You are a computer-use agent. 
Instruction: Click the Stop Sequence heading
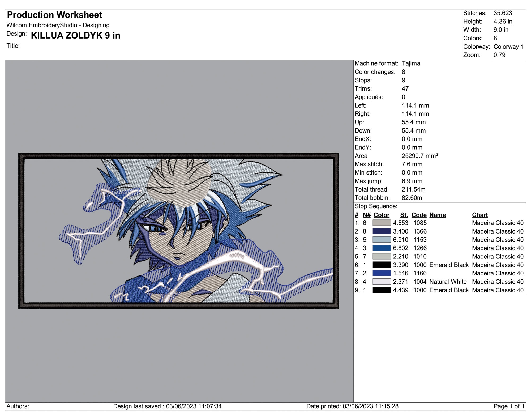tap(376, 206)
